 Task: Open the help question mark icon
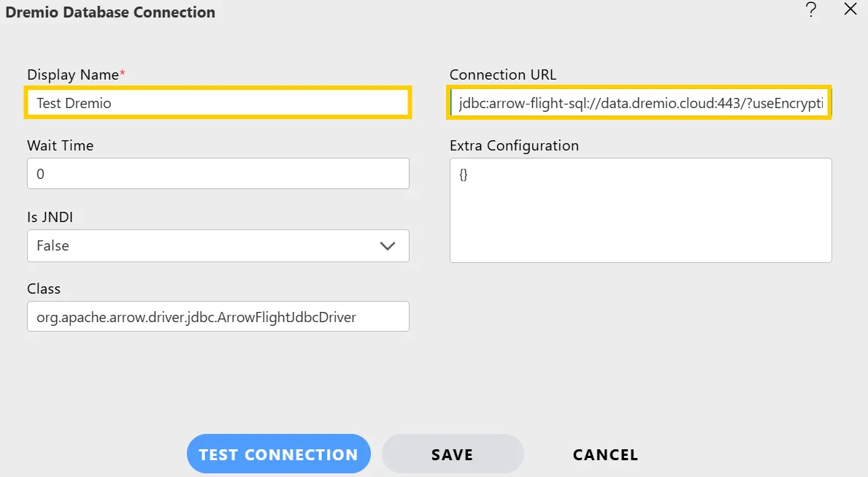[x=811, y=9]
